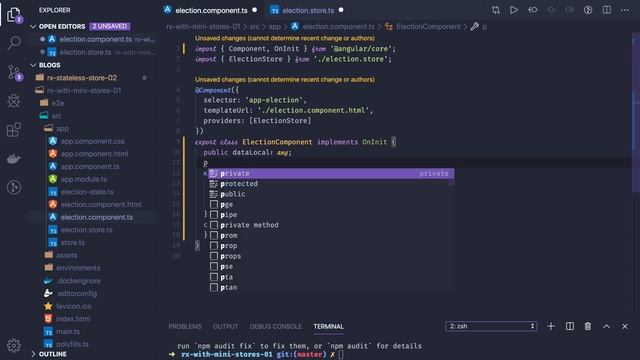Open the More Actions ellipsis menu
Screen dimensions: 640x360
point(625,10)
